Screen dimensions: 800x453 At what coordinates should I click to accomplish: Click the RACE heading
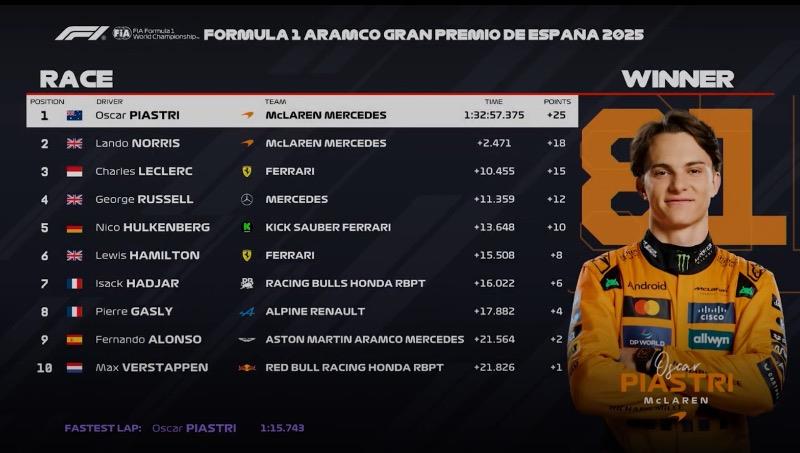tap(77, 79)
